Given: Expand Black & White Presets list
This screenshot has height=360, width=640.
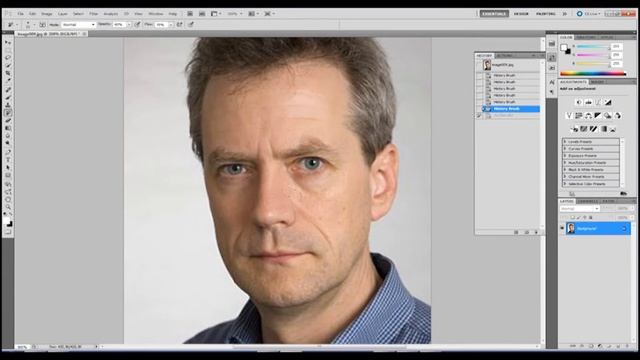Looking at the screenshot, I should [565, 169].
